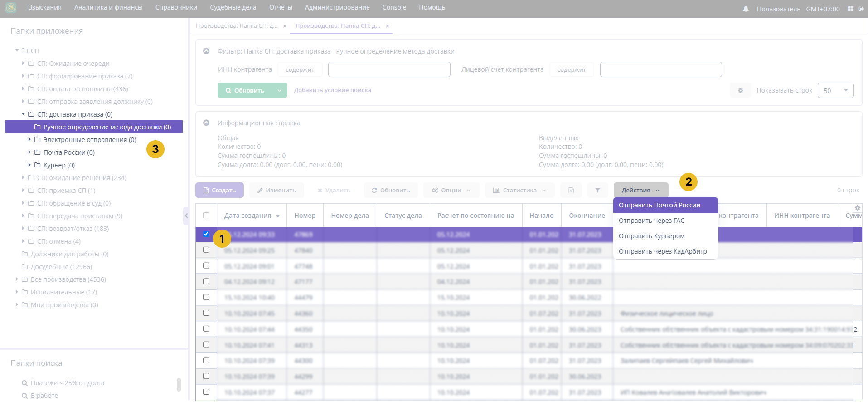Open the Опции dropdown
This screenshot has width=868, height=402.
click(451, 191)
